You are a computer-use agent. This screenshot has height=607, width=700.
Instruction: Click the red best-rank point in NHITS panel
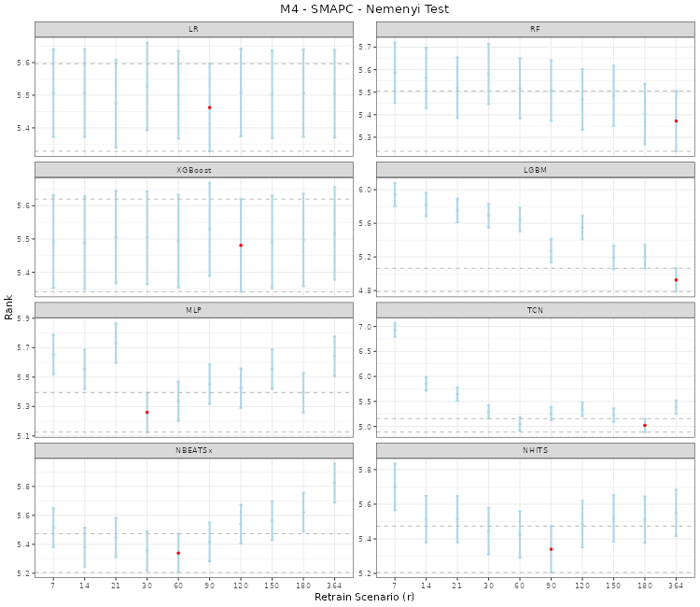click(x=551, y=549)
